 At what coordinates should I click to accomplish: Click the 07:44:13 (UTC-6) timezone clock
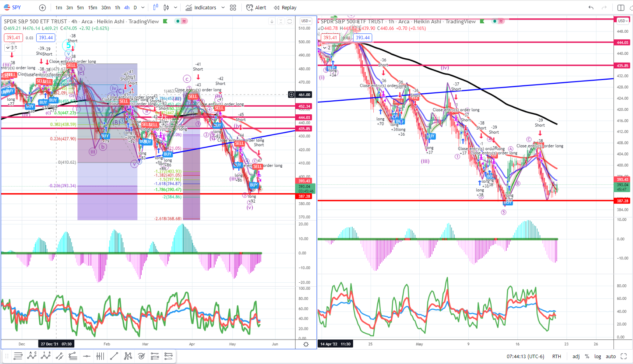pyautogui.click(x=526, y=356)
